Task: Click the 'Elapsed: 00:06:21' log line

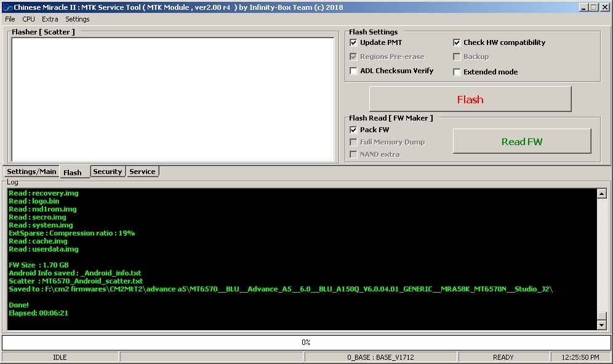Action: (38, 313)
